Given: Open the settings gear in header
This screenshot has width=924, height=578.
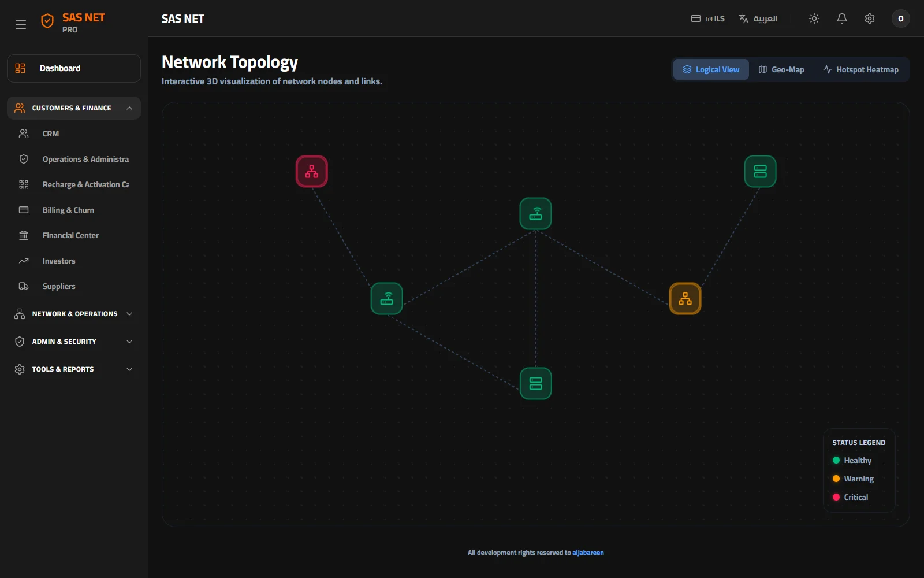Looking at the screenshot, I should pos(870,18).
